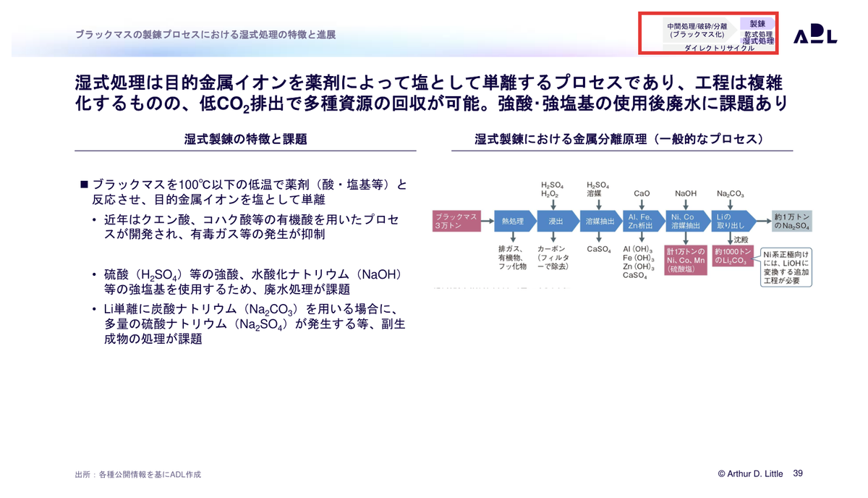The image size is (868, 498).
Task: Click the slide header title ブラックマスの製錬プロセス
Action: [x=205, y=34]
